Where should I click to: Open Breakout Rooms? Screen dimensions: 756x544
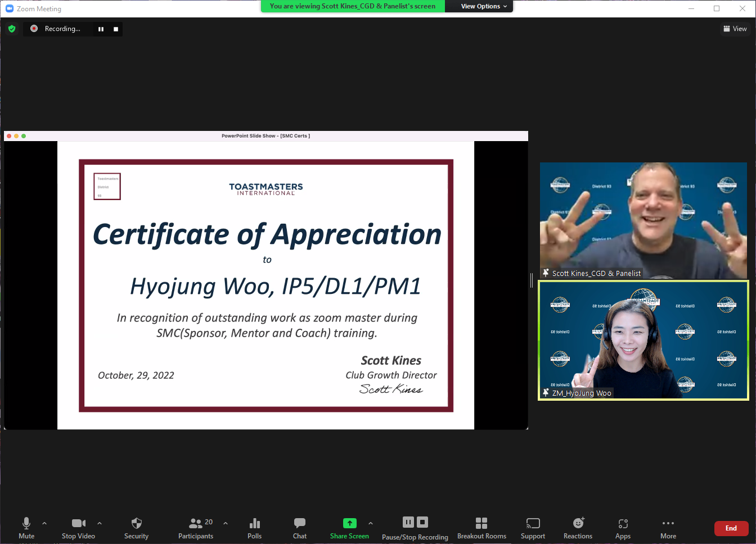481,528
